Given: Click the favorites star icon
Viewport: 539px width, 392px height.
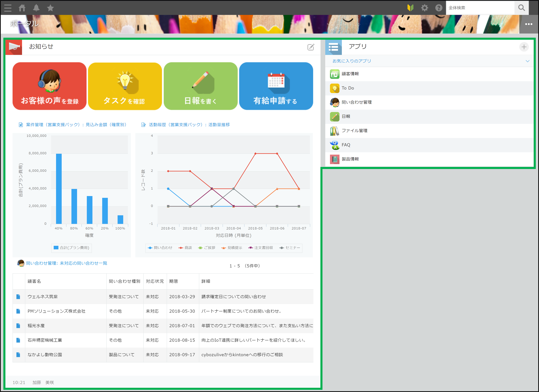Looking at the screenshot, I should coord(50,8).
